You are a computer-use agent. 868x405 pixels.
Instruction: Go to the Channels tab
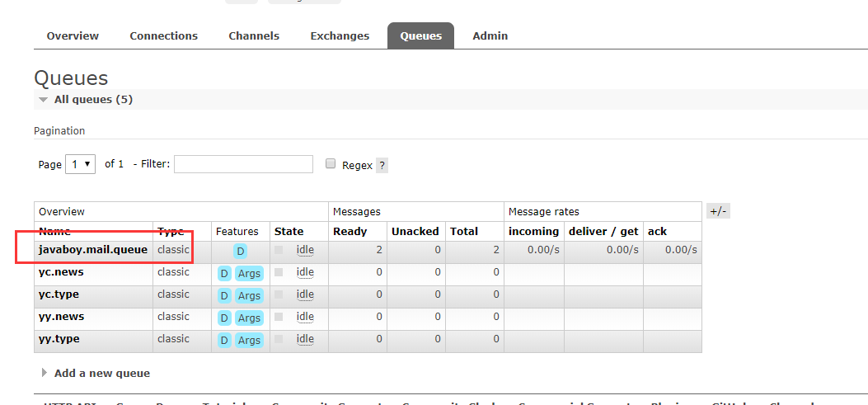tap(254, 36)
